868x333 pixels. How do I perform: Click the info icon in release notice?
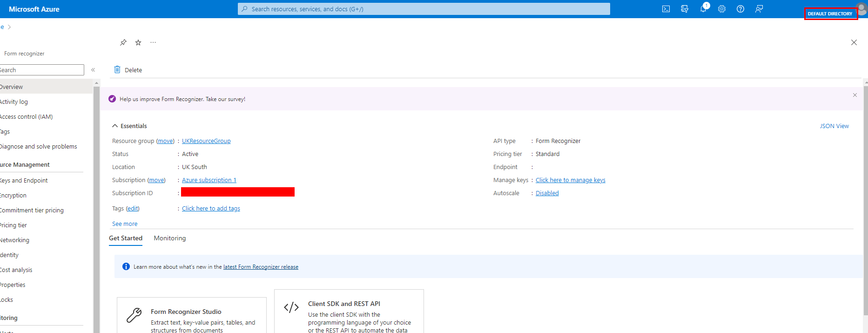pos(126,266)
